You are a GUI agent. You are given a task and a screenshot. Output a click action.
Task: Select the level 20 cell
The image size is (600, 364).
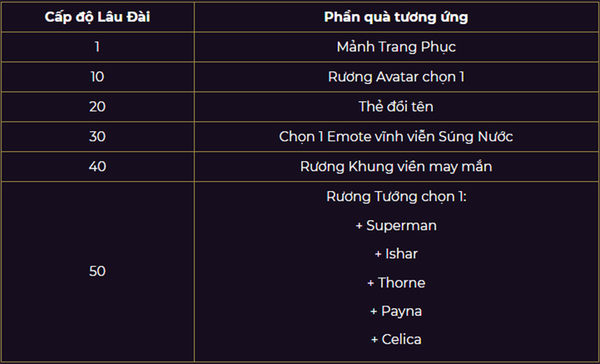(97, 106)
